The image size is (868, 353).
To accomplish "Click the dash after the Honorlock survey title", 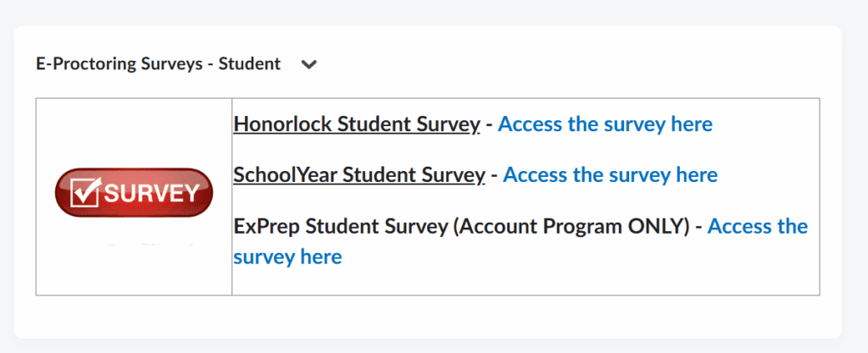I will 489,124.
